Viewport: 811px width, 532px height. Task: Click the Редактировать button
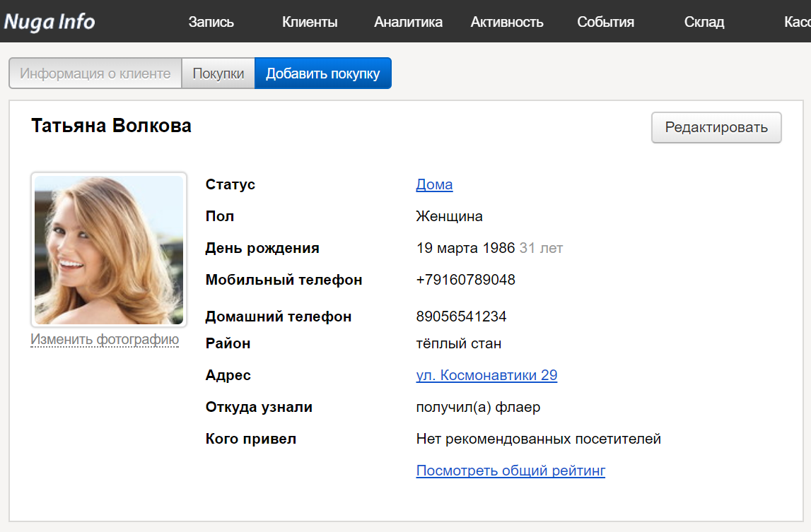(716, 128)
